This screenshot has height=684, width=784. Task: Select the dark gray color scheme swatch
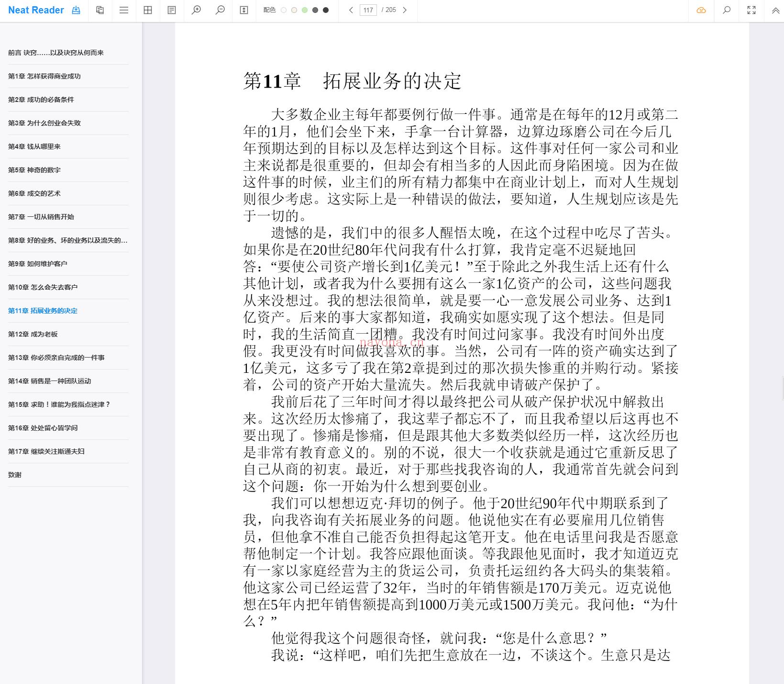tap(315, 10)
